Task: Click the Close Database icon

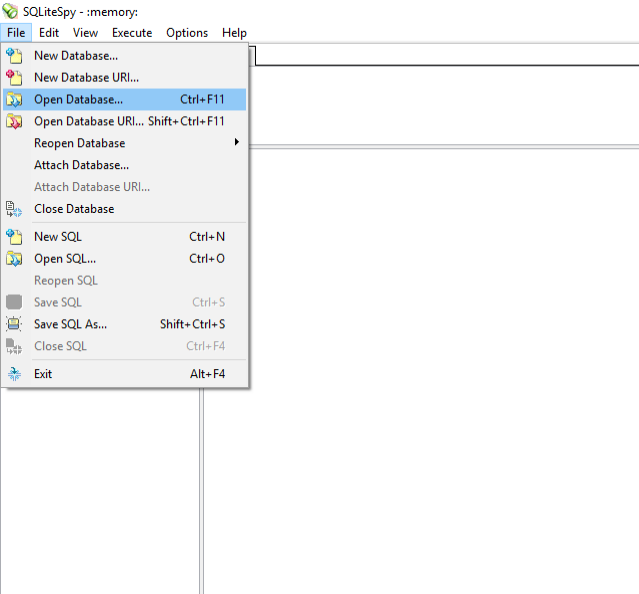Action: coord(14,209)
